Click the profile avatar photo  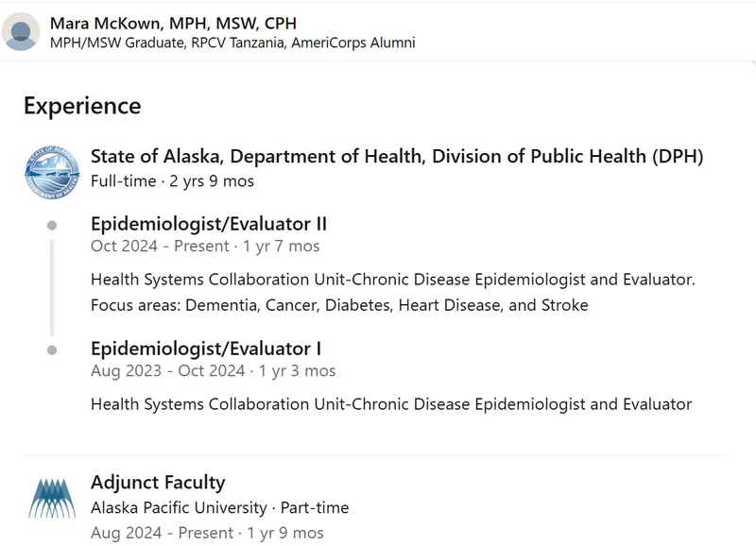[21, 32]
